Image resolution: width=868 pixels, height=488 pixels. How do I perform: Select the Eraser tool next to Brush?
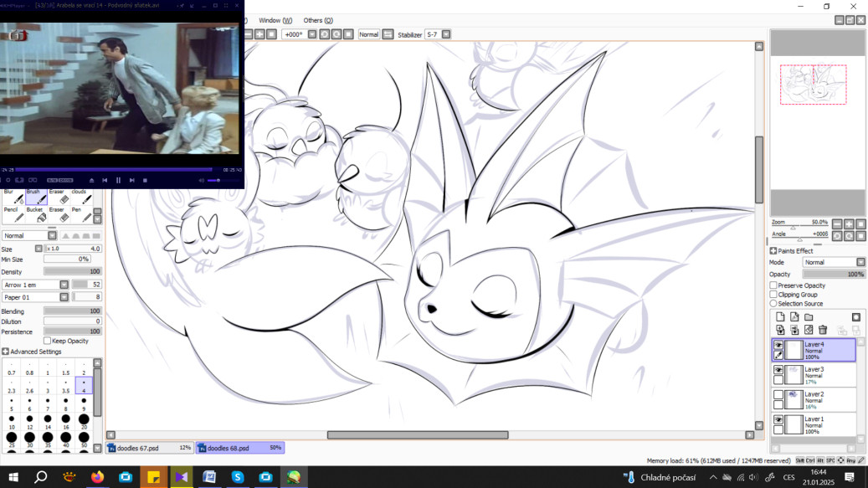click(59, 196)
